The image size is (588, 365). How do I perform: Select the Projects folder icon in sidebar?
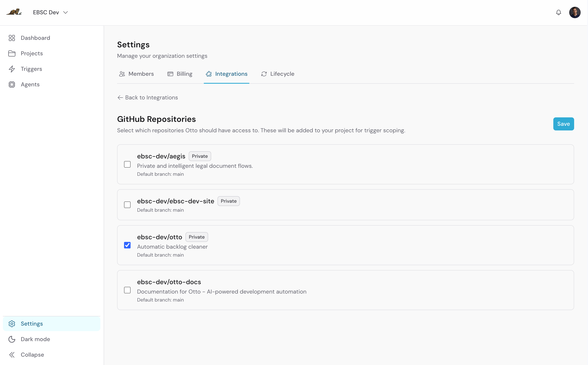click(12, 53)
